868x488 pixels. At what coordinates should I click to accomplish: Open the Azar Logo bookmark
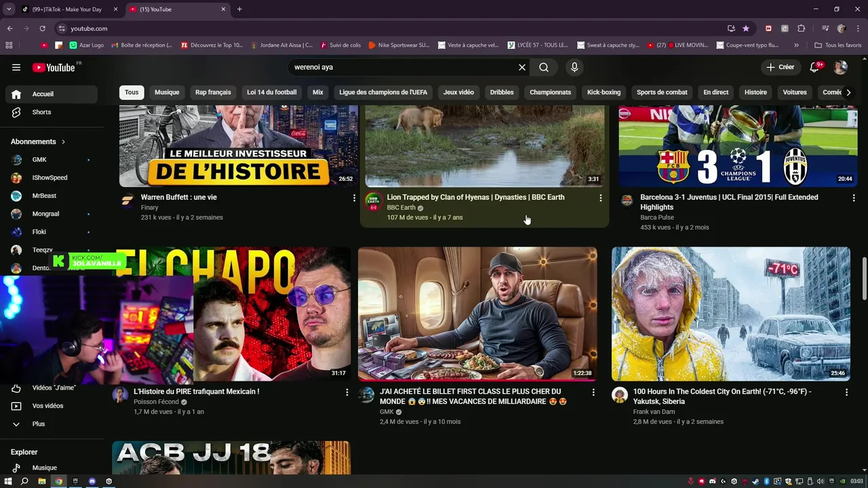pyautogui.click(x=87, y=45)
